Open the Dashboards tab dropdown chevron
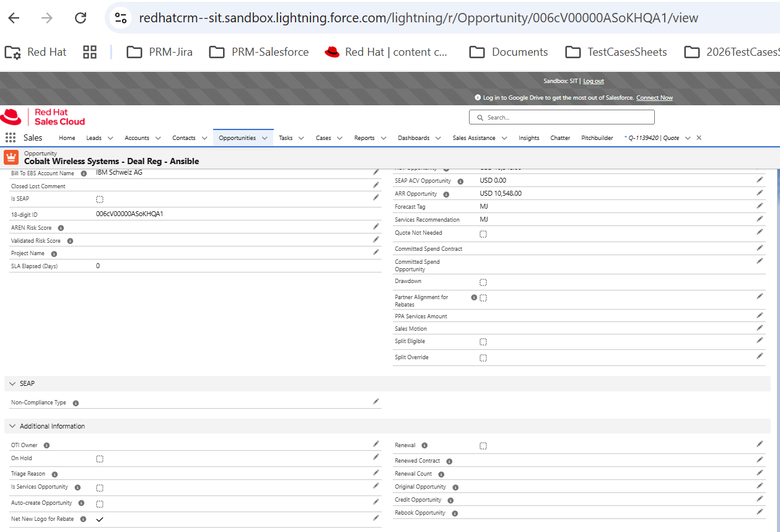The image size is (780, 532). point(438,138)
